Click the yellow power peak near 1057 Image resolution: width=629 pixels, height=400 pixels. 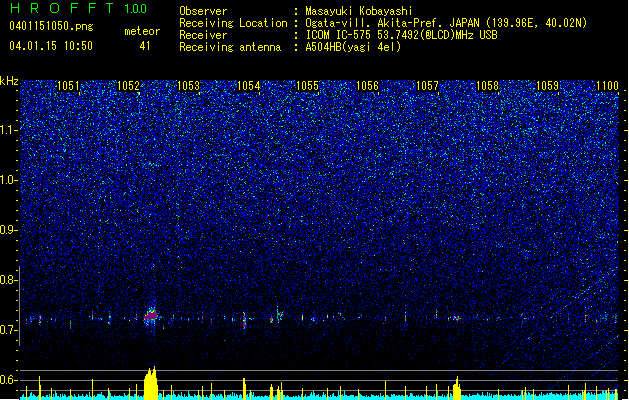coord(457,388)
